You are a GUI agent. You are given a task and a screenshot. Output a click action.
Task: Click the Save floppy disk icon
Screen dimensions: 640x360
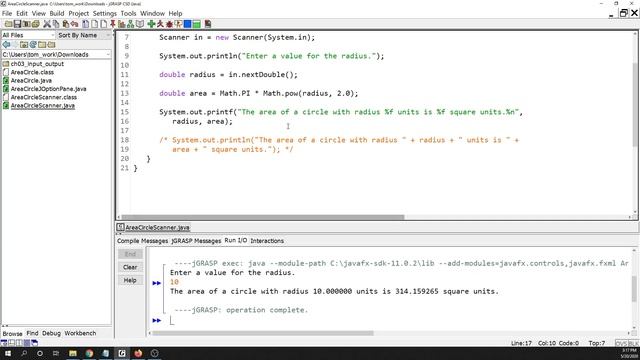(x=17, y=24)
